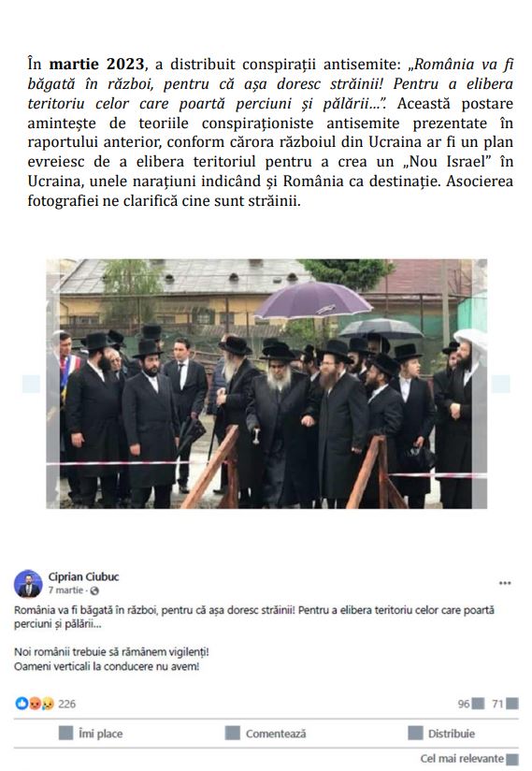Click the Îmi place button

click(x=91, y=734)
